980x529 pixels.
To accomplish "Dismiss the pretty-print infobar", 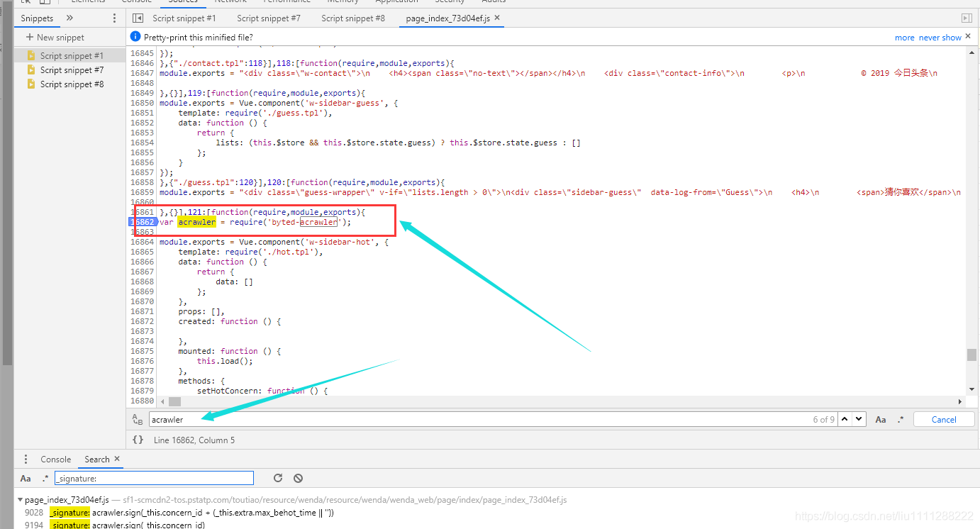I will pos(969,35).
